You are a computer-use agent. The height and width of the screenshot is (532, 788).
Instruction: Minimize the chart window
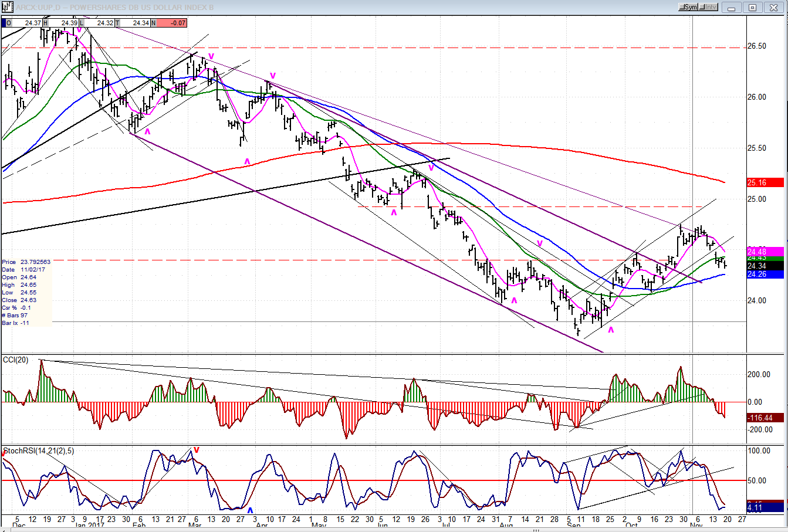[x=731, y=8]
